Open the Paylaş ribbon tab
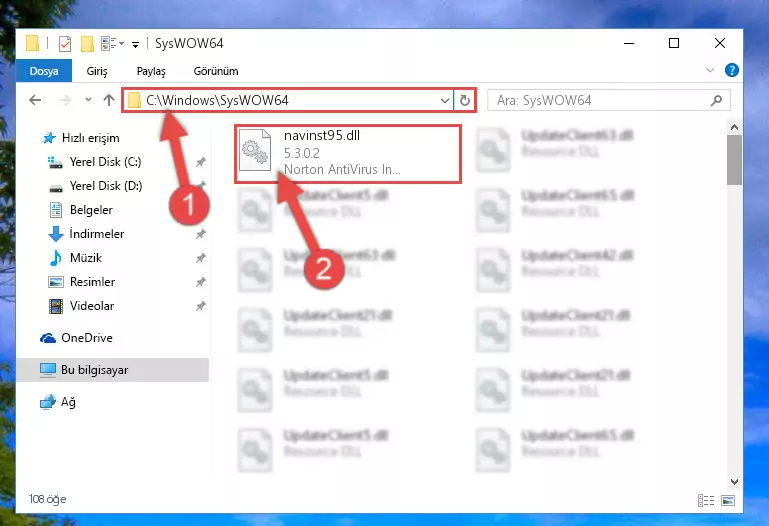Image resolution: width=769 pixels, height=526 pixels. click(151, 71)
